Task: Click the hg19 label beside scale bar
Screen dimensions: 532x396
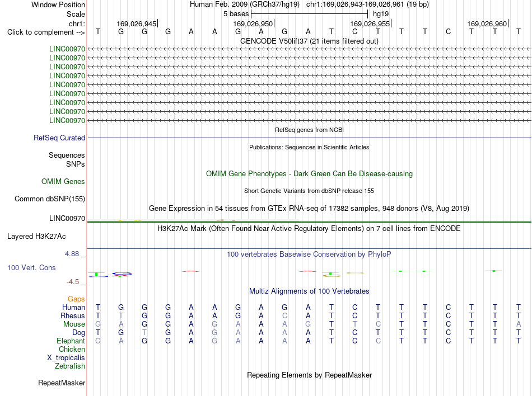Action: [x=381, y=14]
